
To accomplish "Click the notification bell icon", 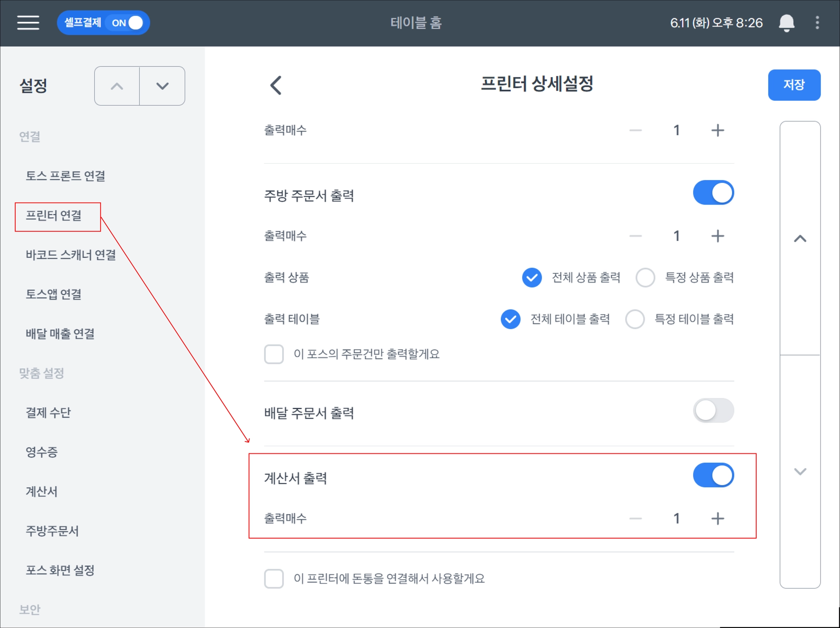I will [786, 23].
